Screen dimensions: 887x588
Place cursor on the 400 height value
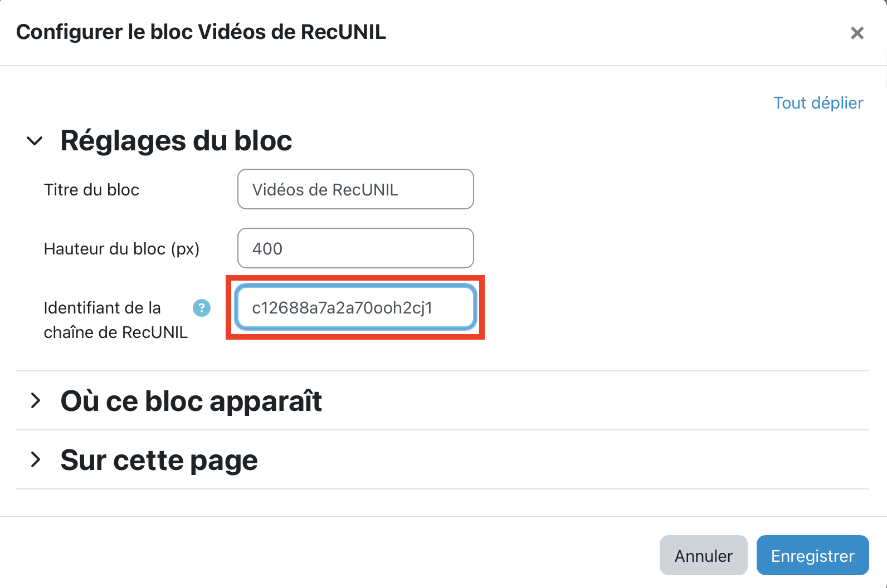(x=267, y=248)
